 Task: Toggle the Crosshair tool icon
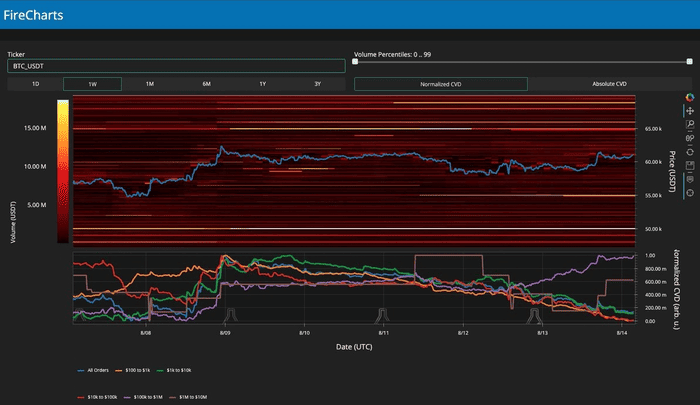coord(690,193)
